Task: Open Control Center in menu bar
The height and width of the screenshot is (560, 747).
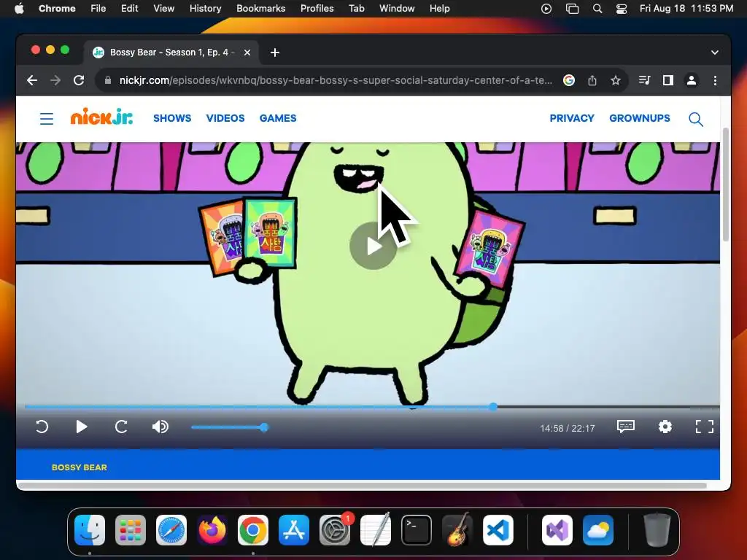Action: pyautogui.click(x=622, y=9)
